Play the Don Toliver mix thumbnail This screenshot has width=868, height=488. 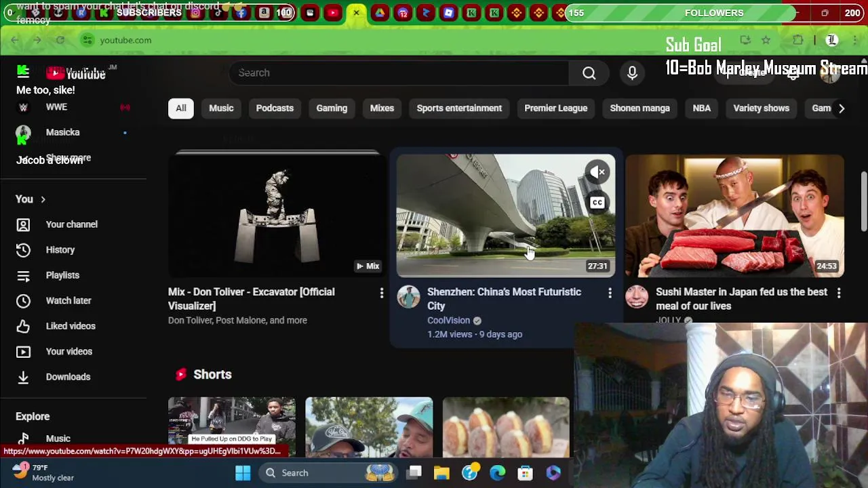coord(277,216)
